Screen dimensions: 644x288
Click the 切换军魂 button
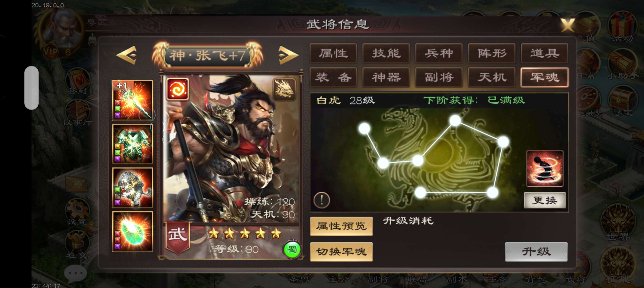[x=341, y=252]
